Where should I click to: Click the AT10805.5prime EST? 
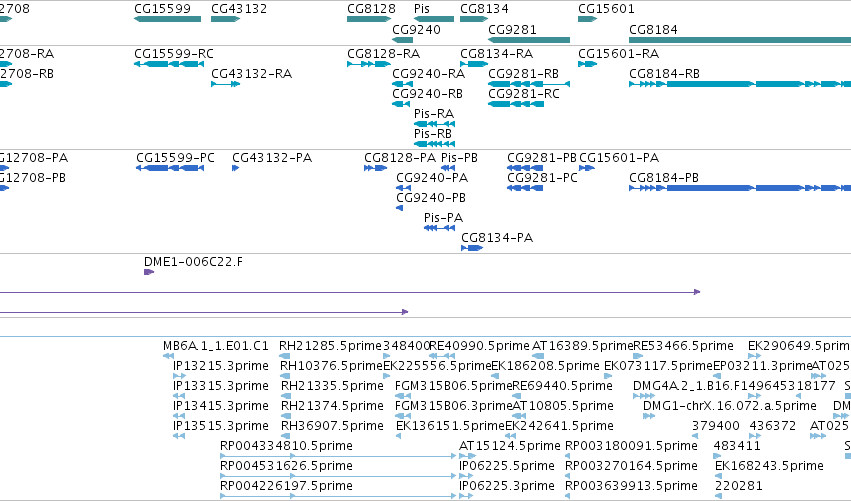[519, 416]
